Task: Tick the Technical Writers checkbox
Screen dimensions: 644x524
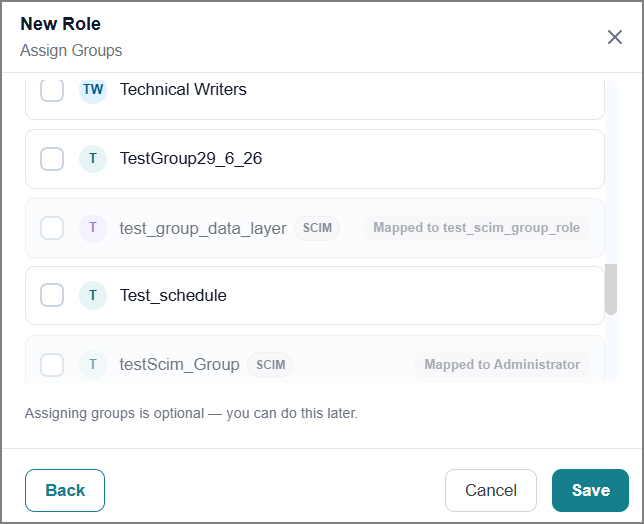Action: tap(52, 90)
